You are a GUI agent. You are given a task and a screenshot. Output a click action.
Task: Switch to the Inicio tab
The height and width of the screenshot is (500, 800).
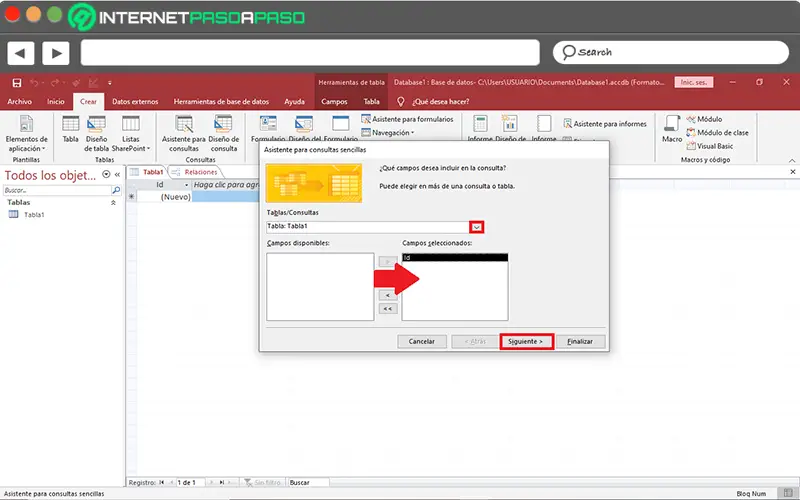(56, 102)
